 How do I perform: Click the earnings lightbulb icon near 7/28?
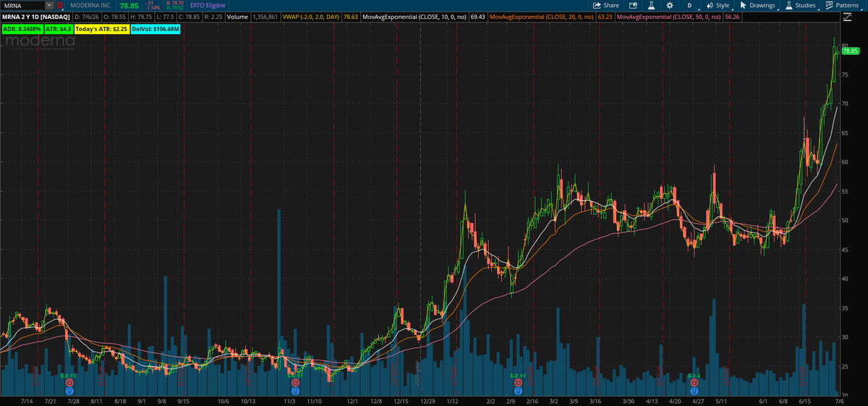[69, 390]
